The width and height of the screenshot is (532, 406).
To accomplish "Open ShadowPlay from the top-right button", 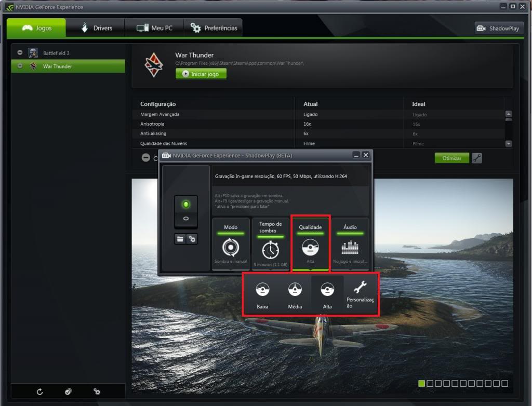I will [499, 28].
